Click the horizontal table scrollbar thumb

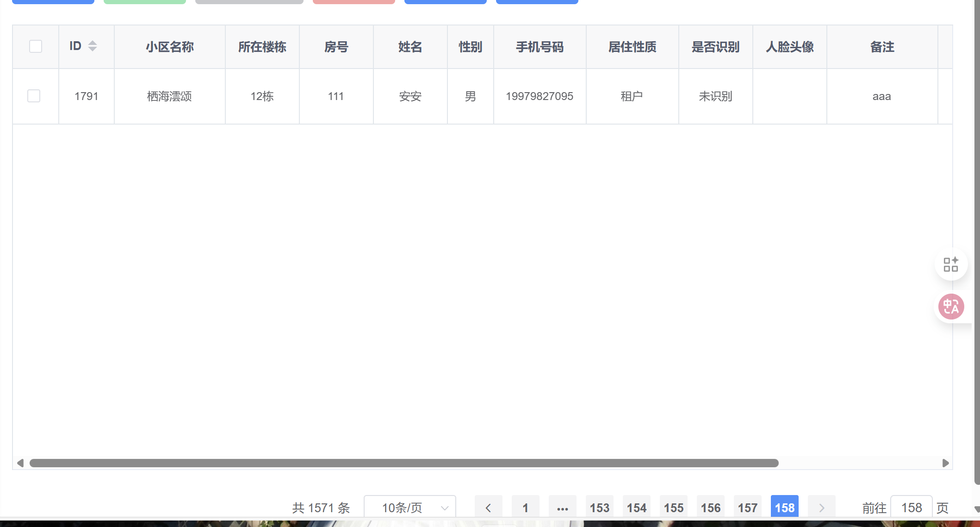click(403, 463)
